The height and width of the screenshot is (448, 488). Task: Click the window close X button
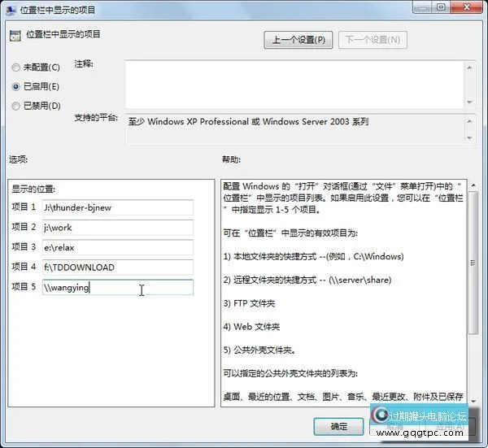pos(467,7)
